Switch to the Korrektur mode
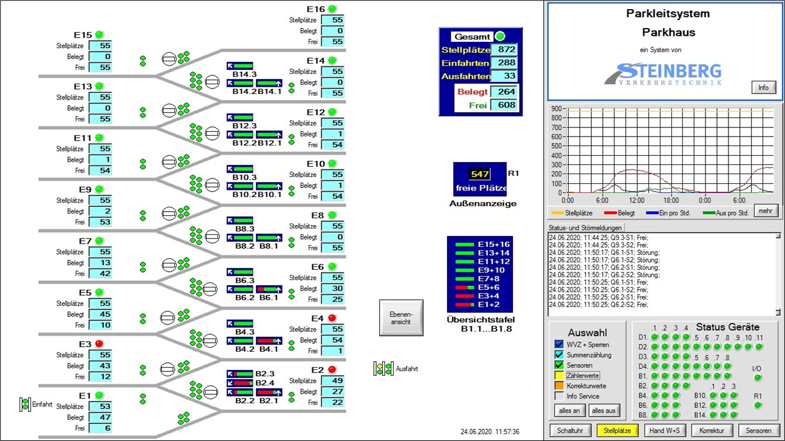Screen dimensions: 785x441 (711, 430)
